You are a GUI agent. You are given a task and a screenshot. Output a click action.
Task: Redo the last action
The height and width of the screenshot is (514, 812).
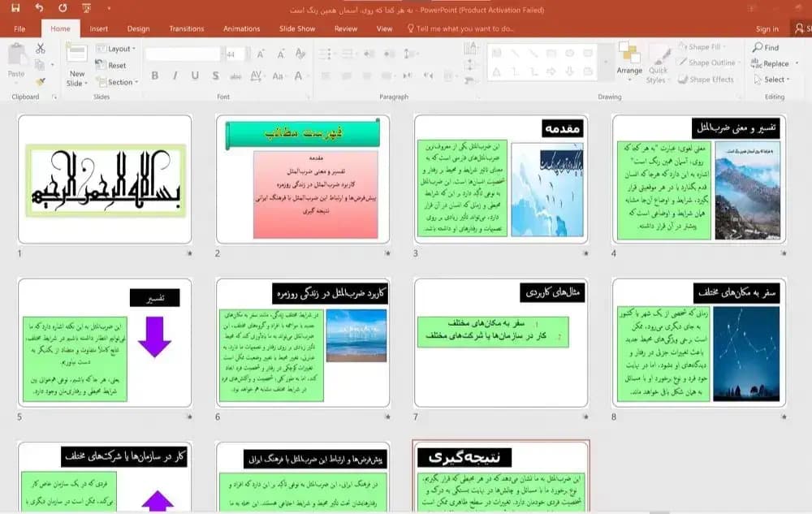[63, 8]
